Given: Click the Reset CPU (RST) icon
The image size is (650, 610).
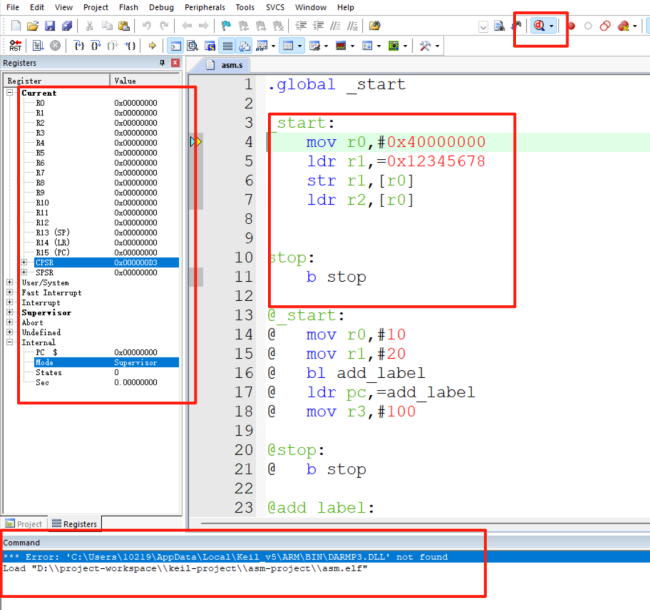Looking at the screenshot, I should pos(16,45).
